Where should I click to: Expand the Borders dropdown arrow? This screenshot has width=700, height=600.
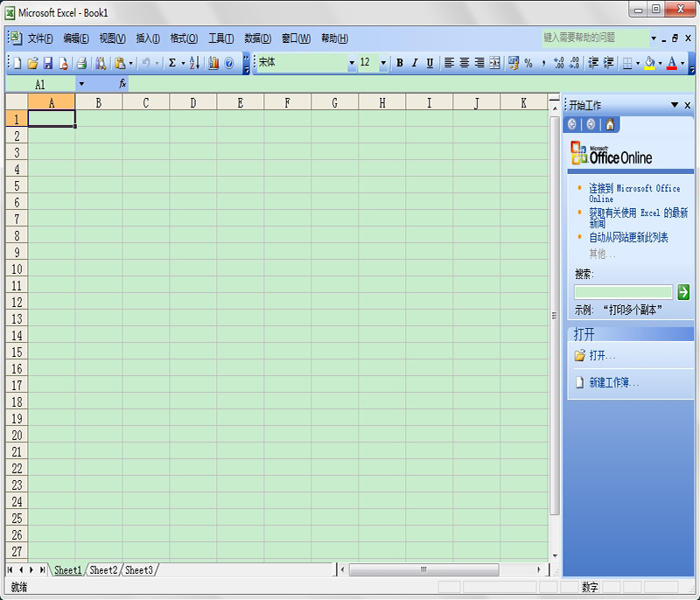(x=638, y=63)
